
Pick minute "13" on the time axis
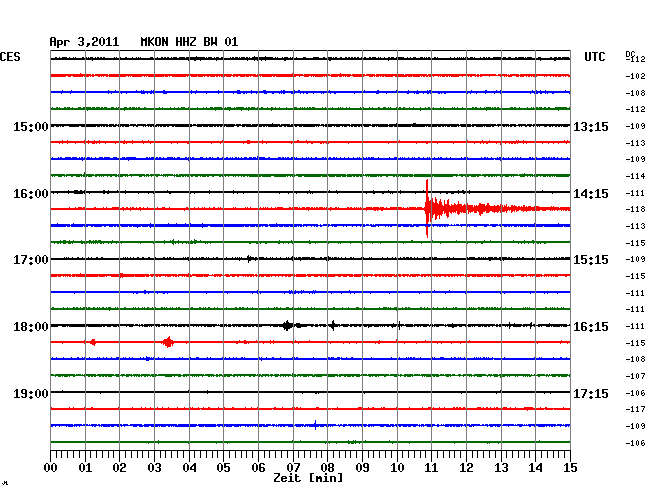[501, 467]
